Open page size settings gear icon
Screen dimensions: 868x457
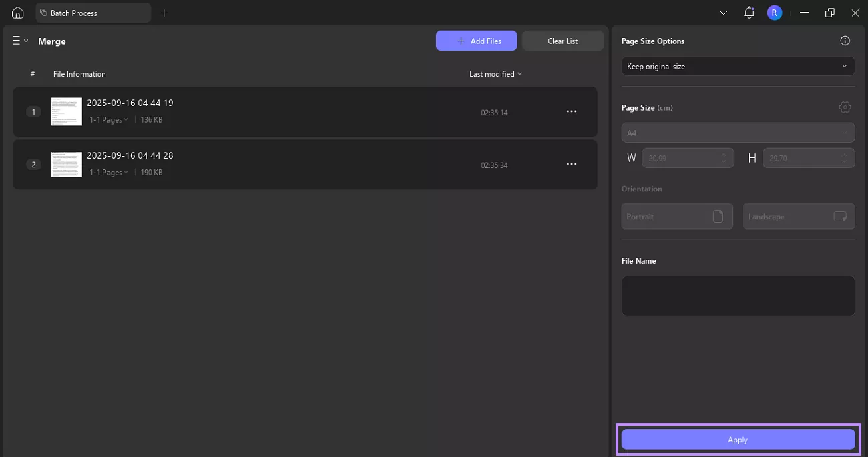(845, 107)
